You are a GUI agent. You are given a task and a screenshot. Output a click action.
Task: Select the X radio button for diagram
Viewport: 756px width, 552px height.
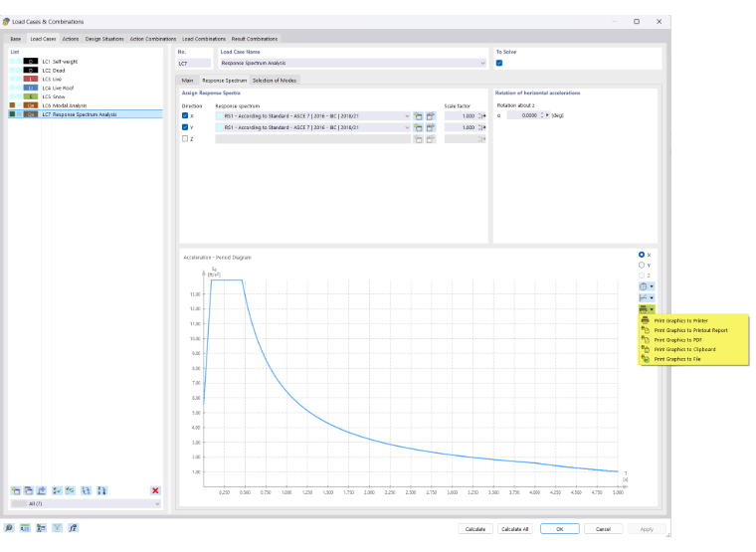click(642, 255)
